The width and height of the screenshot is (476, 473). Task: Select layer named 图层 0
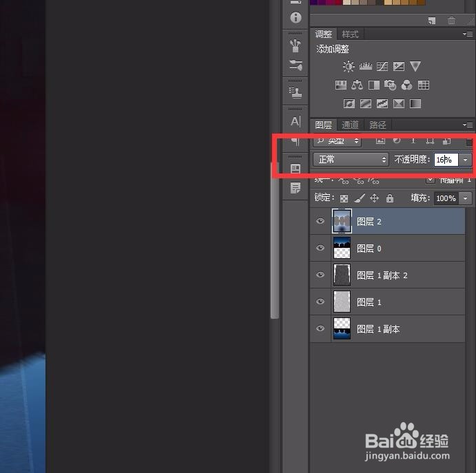click(x=387, y=248)
